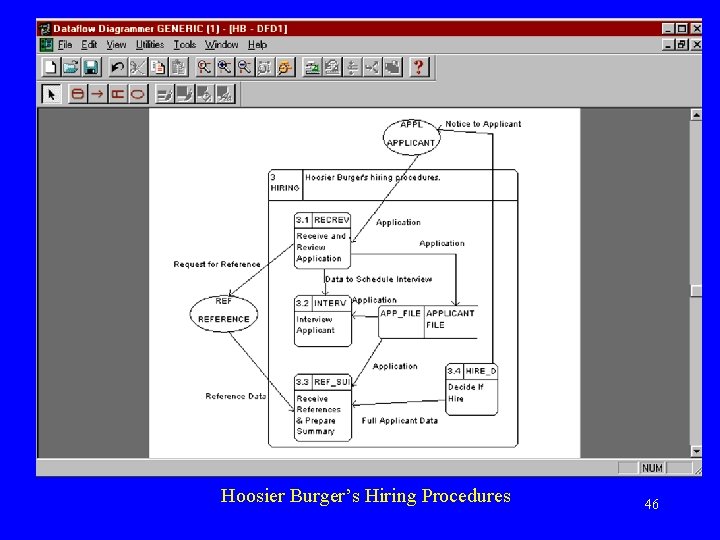
Task: Click the 'Data to Schedule Interview' flow label
Action: [378, 279]
